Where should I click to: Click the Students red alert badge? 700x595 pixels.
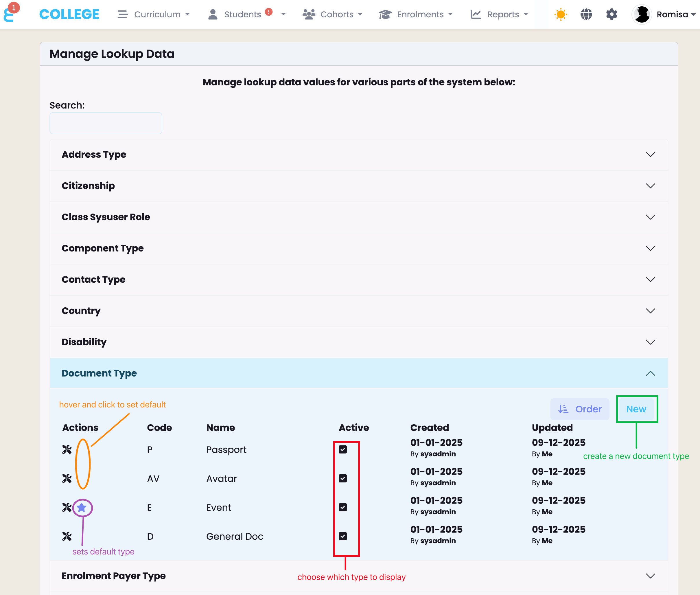(x=268, y=12)
